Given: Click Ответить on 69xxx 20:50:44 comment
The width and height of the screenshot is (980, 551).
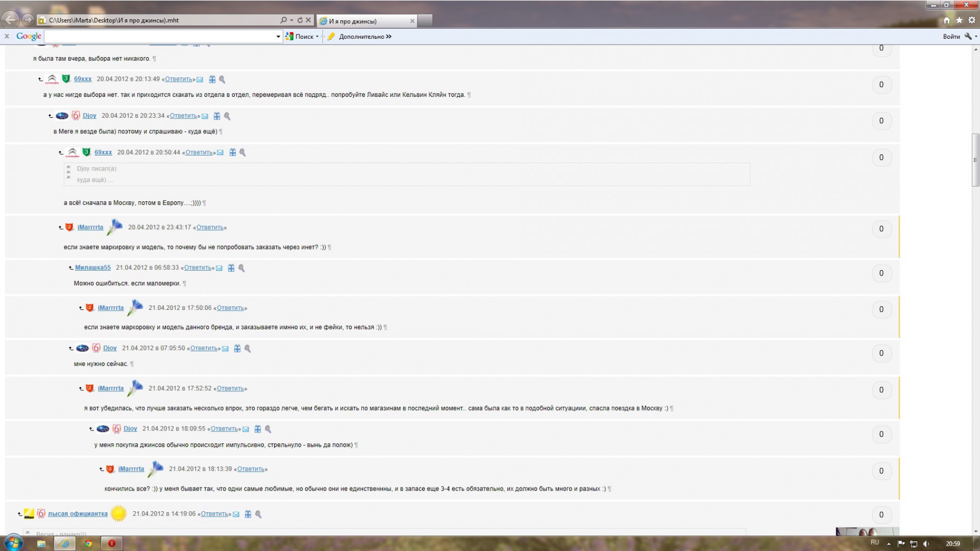Looking at the screenshot, I should tap(199, 153).
